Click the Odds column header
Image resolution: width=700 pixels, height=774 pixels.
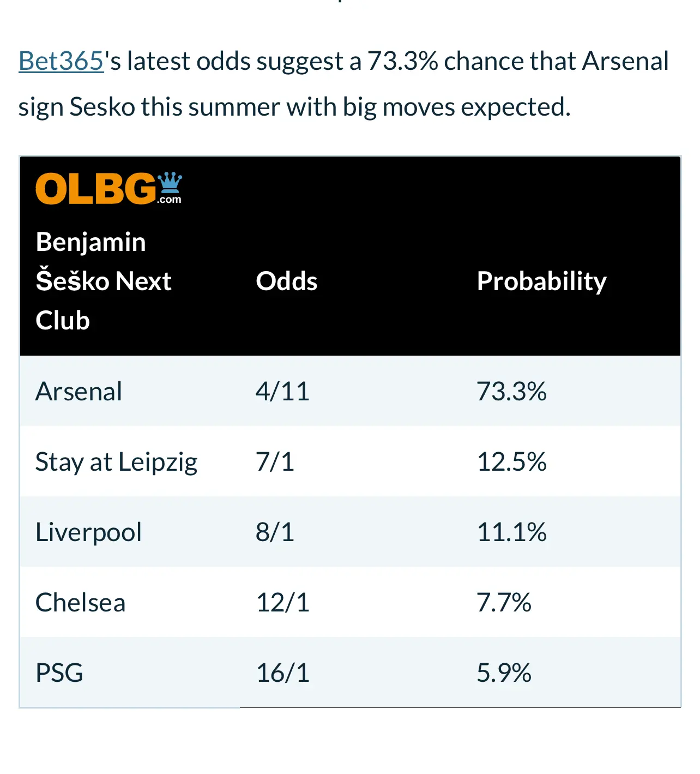tap(287, 281)
